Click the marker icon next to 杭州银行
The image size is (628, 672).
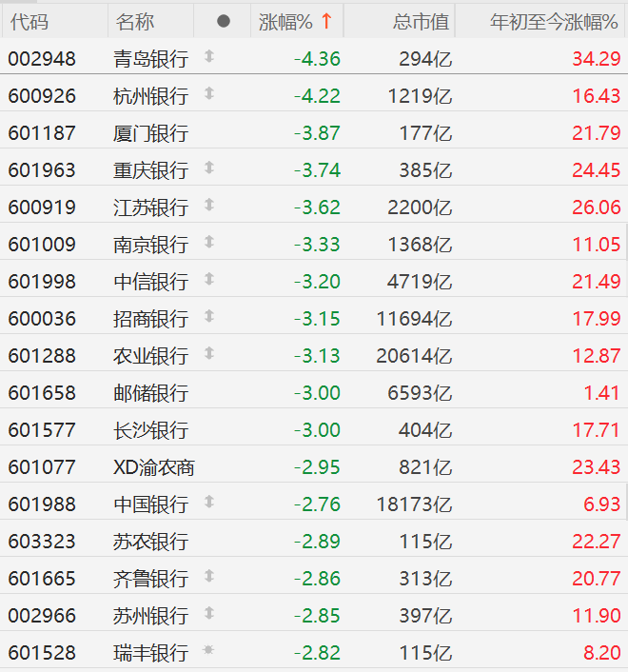(209, 93)
